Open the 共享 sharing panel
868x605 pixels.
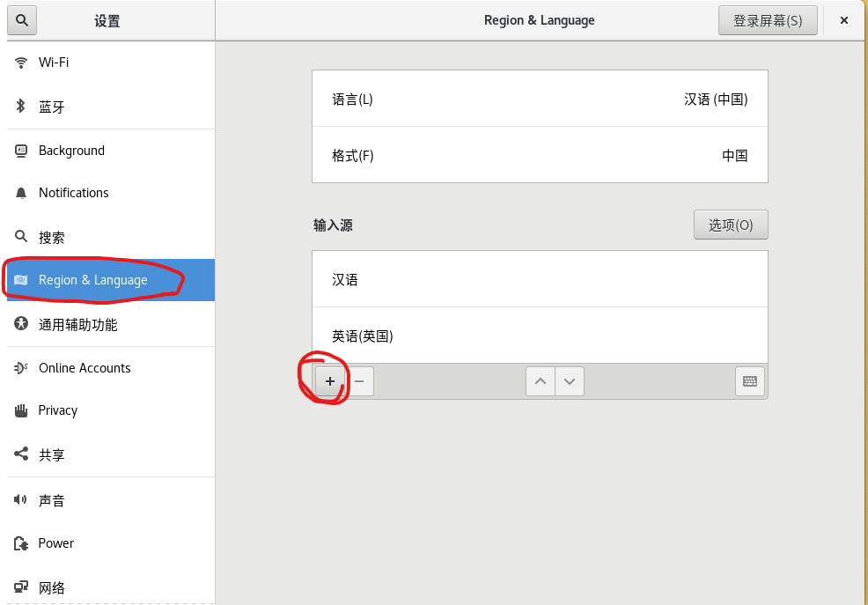pyautogui.click(x=111, y=454)
